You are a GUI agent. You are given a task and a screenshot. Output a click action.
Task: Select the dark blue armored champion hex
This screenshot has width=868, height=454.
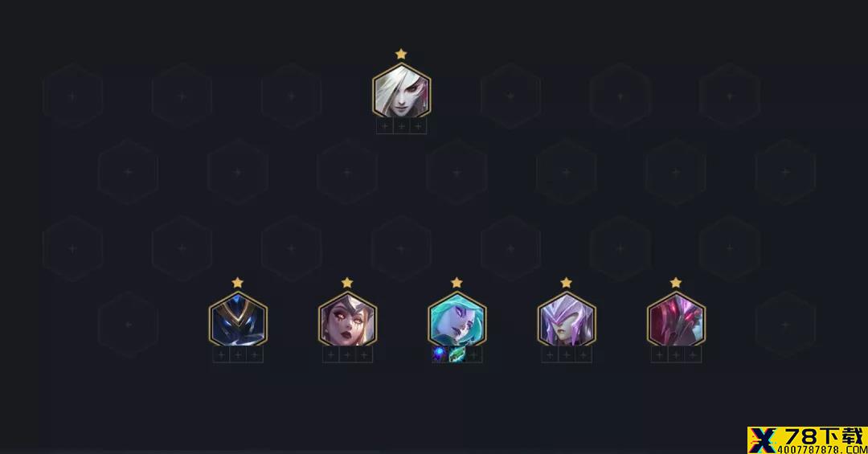click(x=238, y=320)
